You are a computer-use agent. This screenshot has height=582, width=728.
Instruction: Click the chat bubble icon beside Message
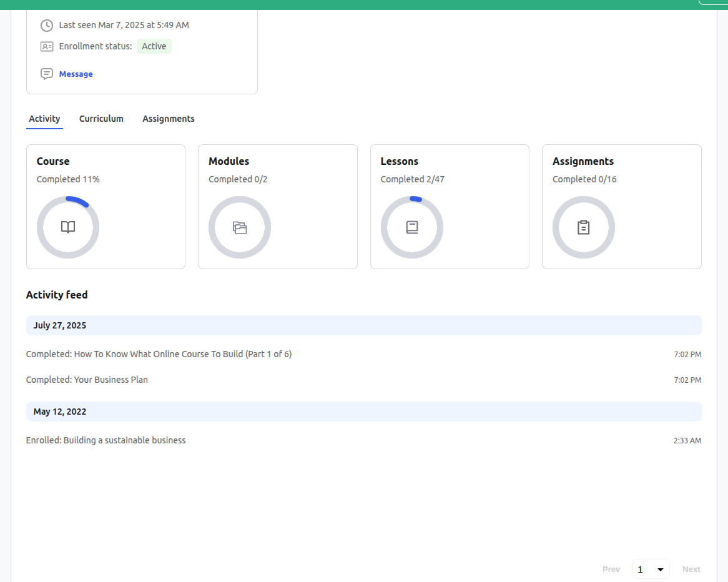click(46, 74)
